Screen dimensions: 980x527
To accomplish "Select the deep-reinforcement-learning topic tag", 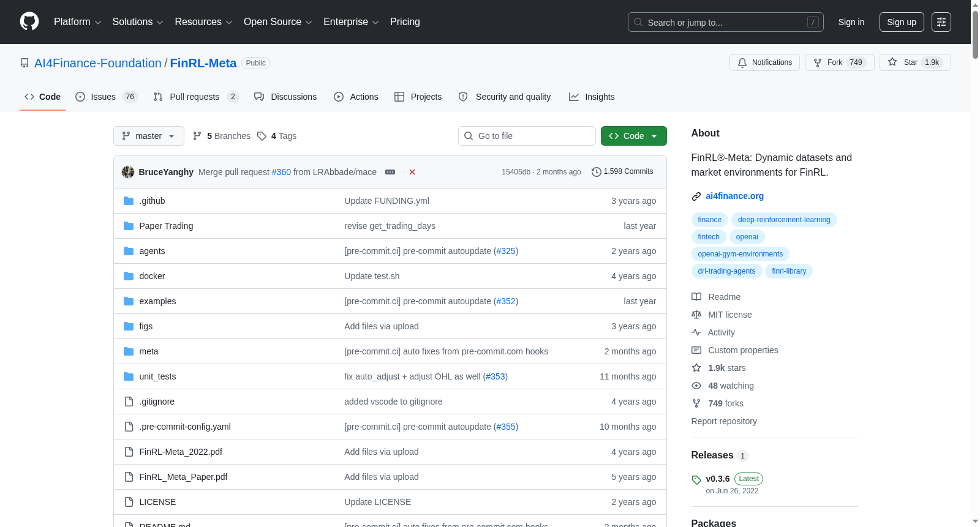I will click(x=784, y=220).
